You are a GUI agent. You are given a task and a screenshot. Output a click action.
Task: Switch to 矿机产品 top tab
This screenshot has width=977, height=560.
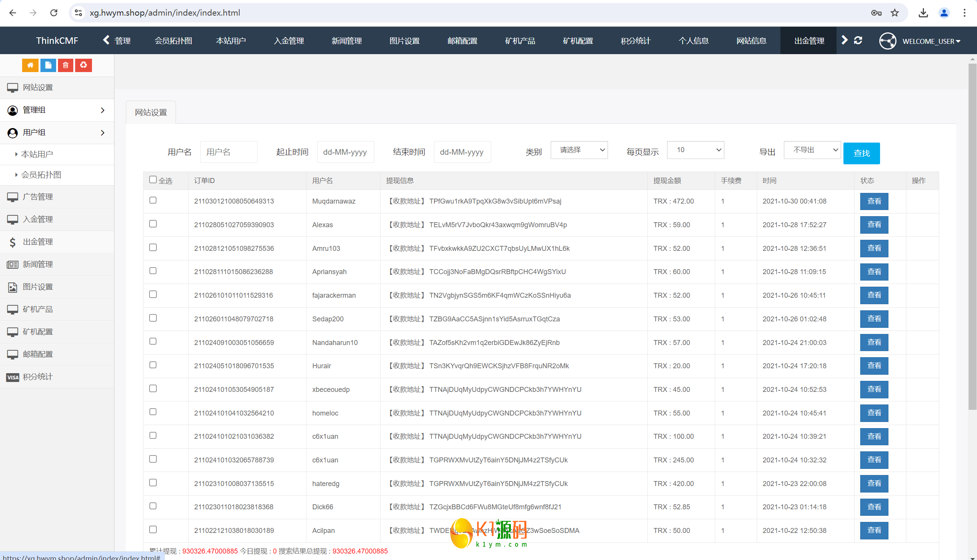click(x=520, y=41)
